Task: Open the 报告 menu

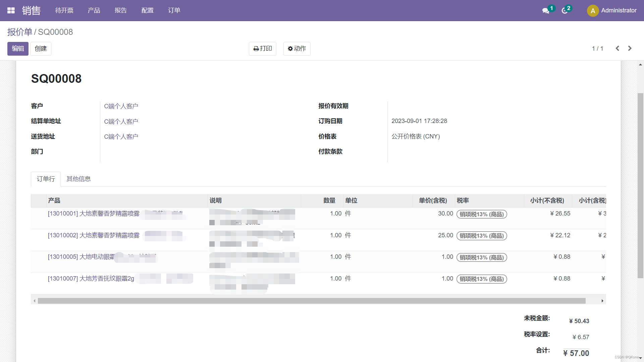Action: click(121, 10)
